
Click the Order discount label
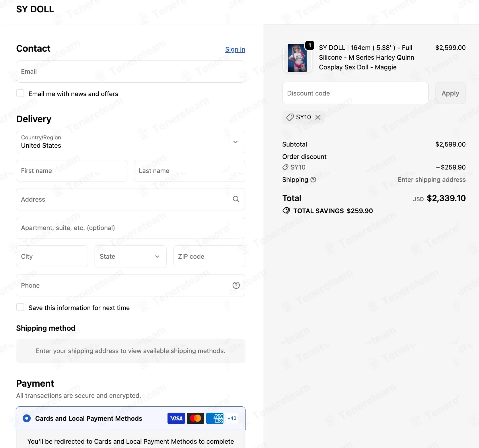click(304, 157)
